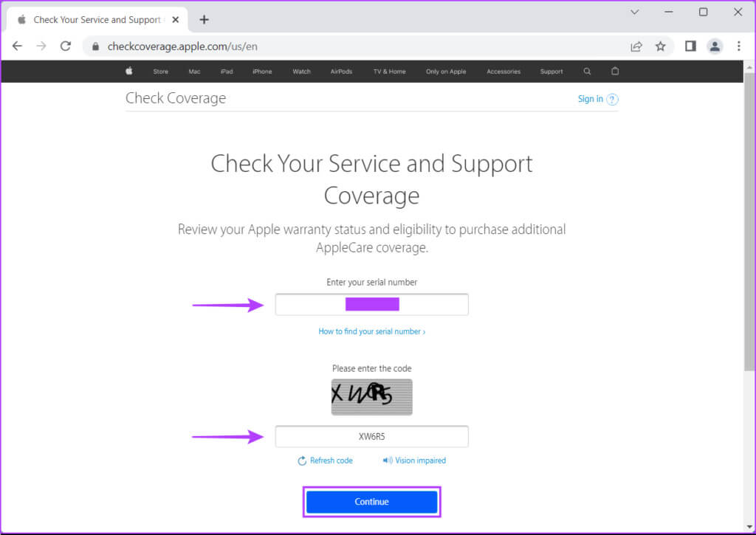Open the tab search chevron
This screenshot has width=756, height=535.
tap(634, 12)
